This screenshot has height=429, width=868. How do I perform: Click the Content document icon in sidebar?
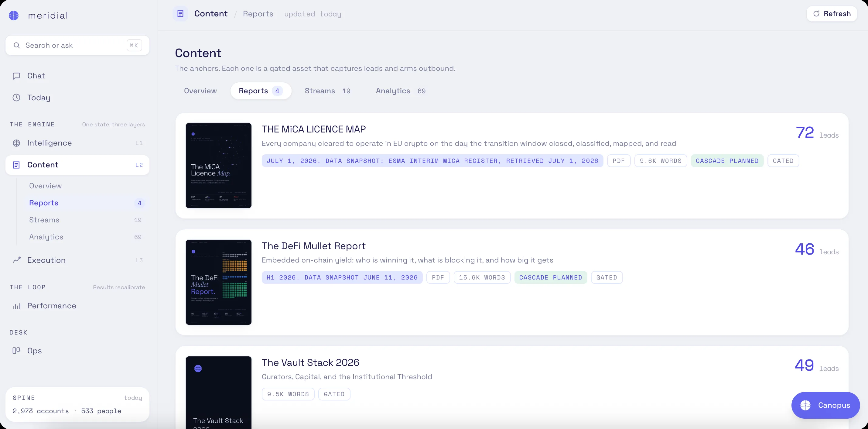[x=16, y=165]
